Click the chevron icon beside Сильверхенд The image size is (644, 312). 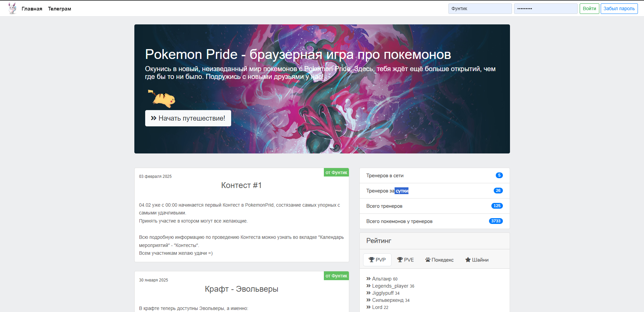[x=369, y=300]
